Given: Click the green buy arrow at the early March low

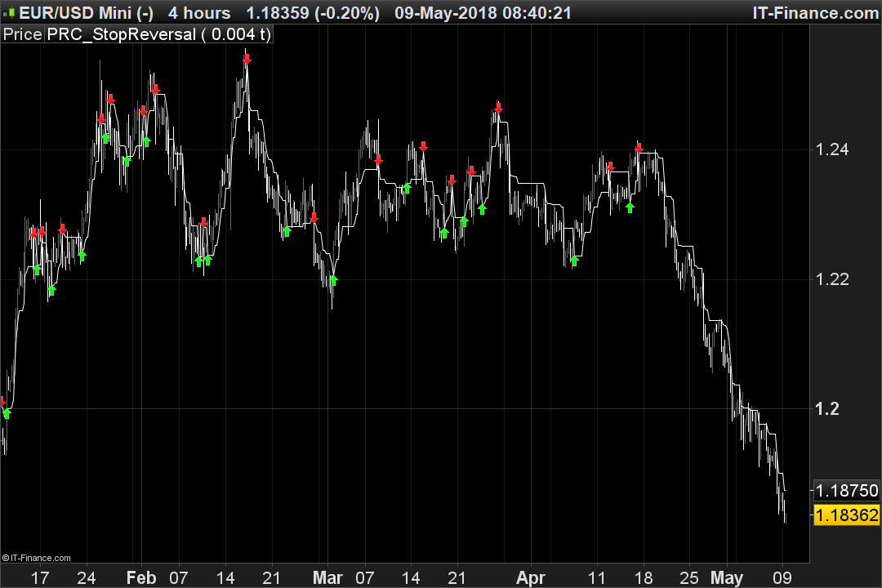Looking at the screenshot, I should click(333, 280).
